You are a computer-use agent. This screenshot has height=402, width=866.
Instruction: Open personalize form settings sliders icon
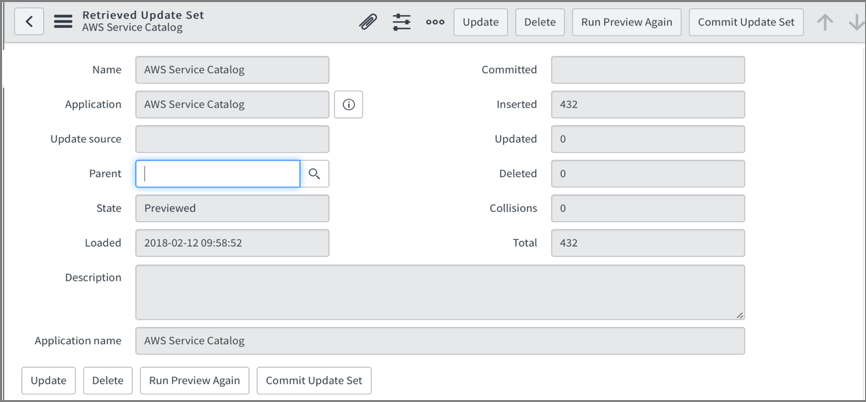(402, 22)
